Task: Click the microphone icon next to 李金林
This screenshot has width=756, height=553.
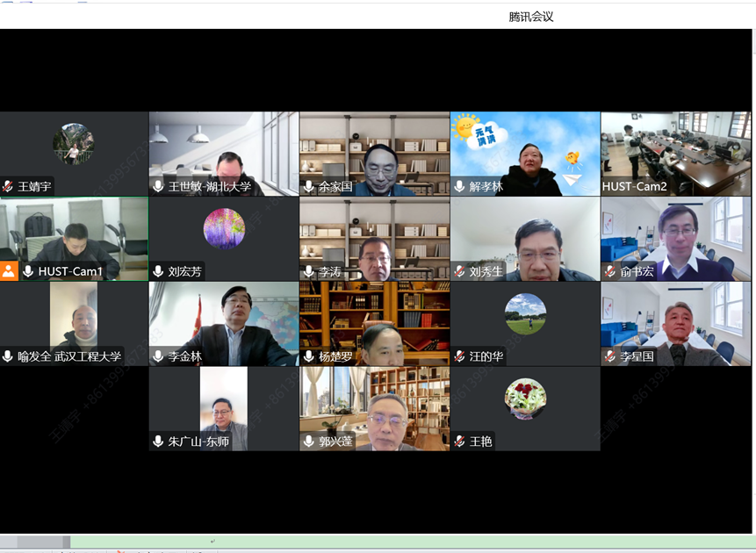Action: (x=158, y=356)
